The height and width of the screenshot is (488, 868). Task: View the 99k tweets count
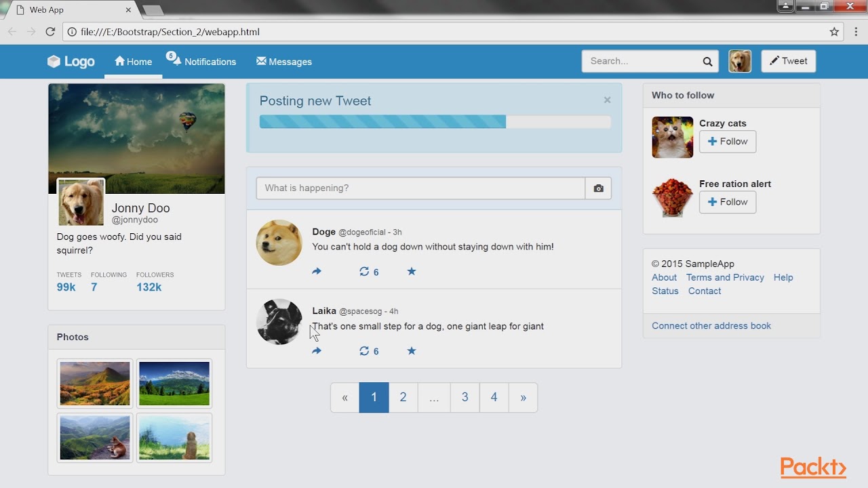(x=66, y=287)
